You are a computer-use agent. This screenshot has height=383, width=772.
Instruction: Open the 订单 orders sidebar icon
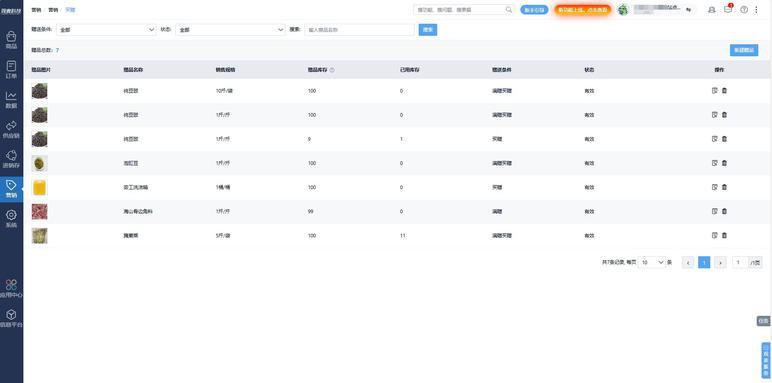tap(11, 69)
